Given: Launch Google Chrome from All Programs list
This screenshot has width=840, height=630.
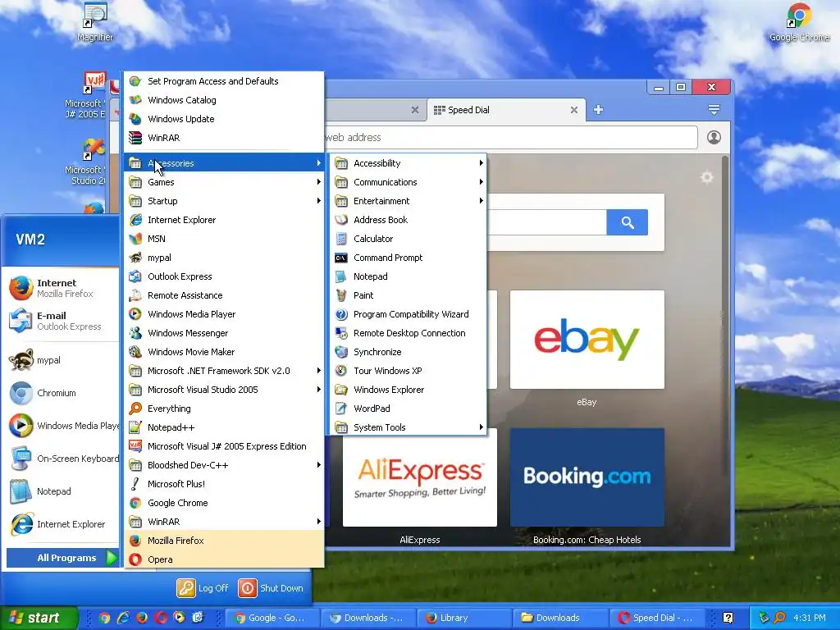Looking at the screenshot, I should click(224, 503).
